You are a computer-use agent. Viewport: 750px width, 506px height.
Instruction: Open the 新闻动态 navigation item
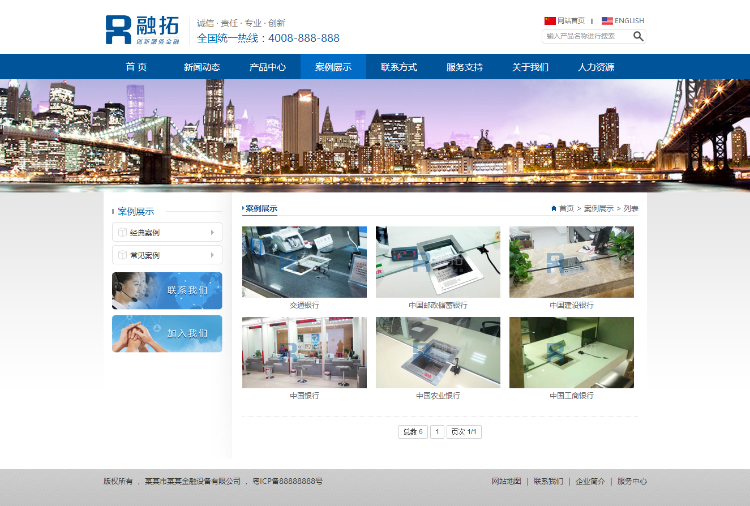pyautogui.click(x=202, y=67)
